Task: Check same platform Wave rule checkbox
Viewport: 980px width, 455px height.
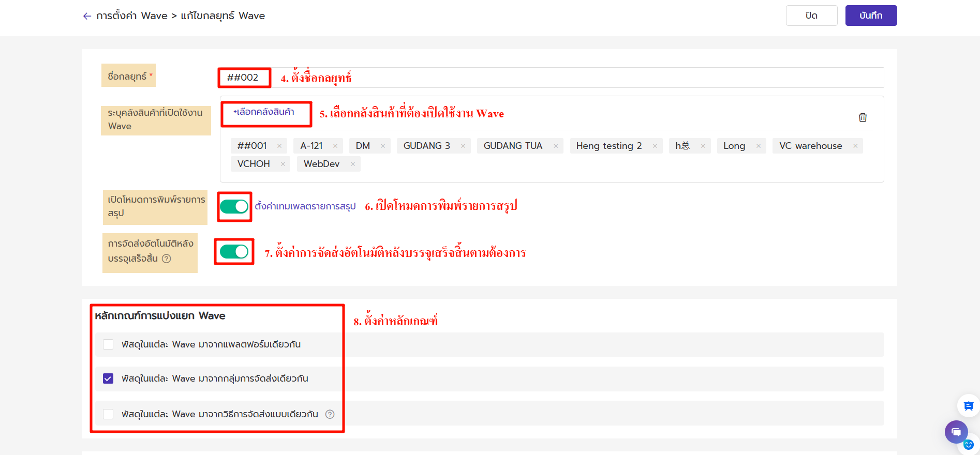Action: [108, 344]
